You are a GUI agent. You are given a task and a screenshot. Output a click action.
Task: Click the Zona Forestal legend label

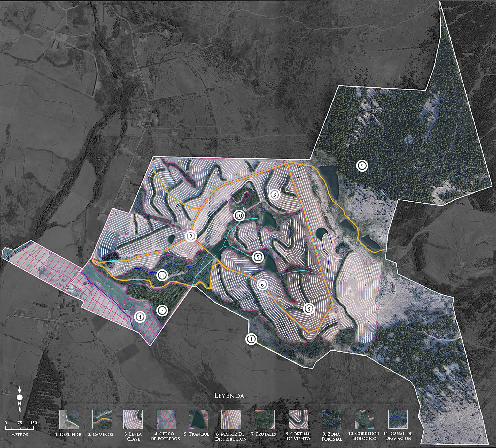pyautogui.click(x=332, y=436)
